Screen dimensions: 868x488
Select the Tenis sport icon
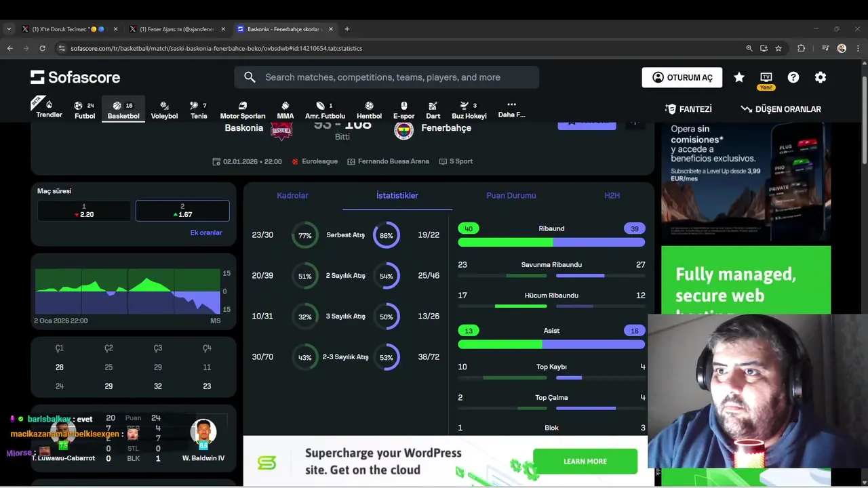coord(199,110)
